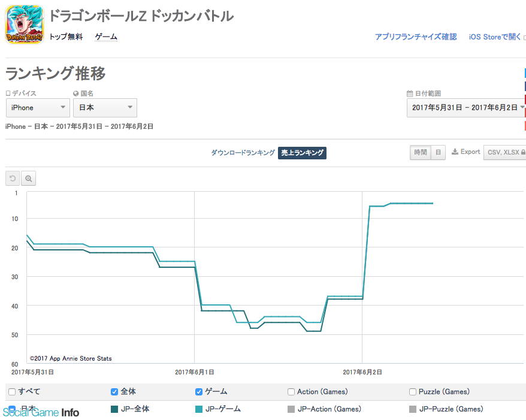The height and width of the screenshot is (420, 526).
Task: Click the 2017年6月2日 axis label
Action: coord(362,372)
